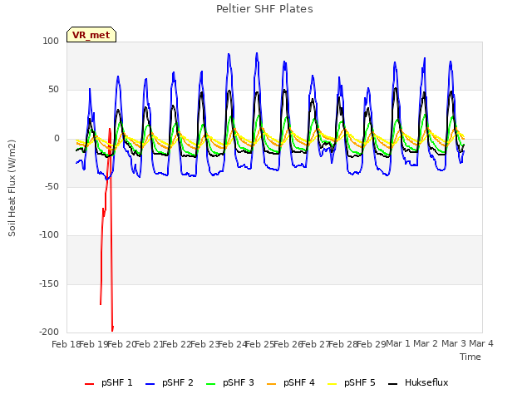532x399 pixels.
Task: Click the -200 y-axis tick label
Action: (x=49, y=332)
